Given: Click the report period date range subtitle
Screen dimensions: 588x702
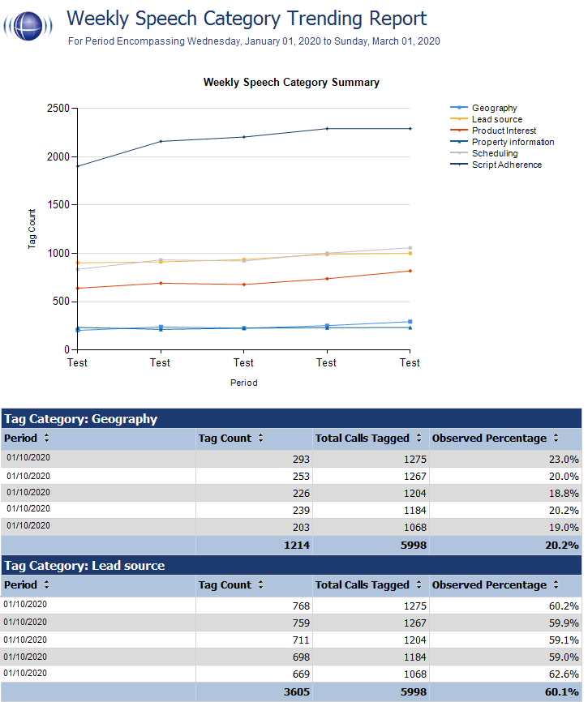Looking at the screenshot, I should tap(254, 41).
